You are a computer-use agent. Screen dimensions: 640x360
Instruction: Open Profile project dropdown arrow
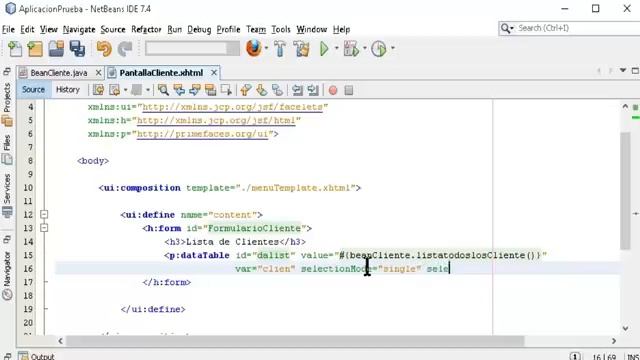click(393, 49)
